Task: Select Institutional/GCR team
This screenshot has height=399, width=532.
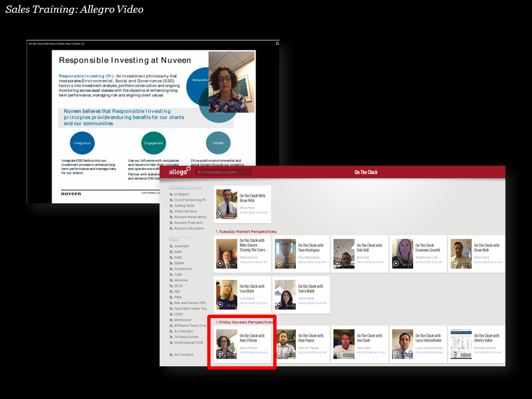Action: [x=188, y=342]
